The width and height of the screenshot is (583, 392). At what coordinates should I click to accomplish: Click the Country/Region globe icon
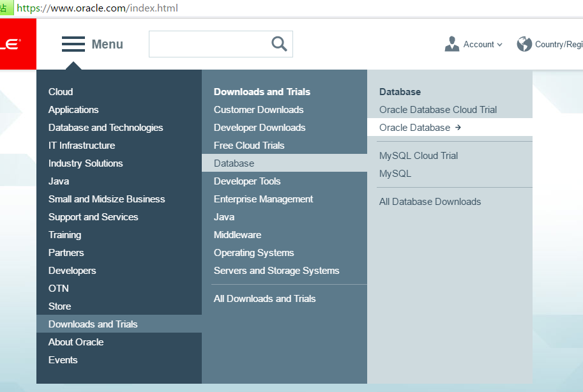(524, 44)
